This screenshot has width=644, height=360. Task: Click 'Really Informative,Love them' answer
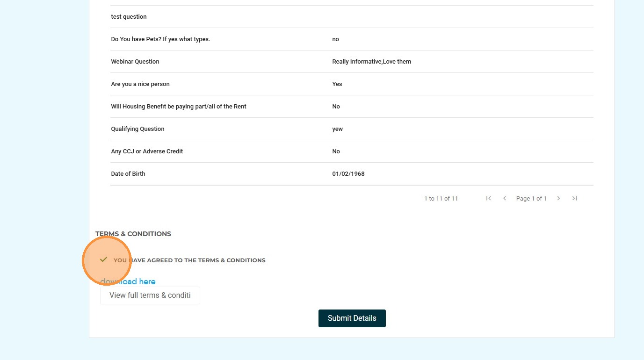coord(371,62)
